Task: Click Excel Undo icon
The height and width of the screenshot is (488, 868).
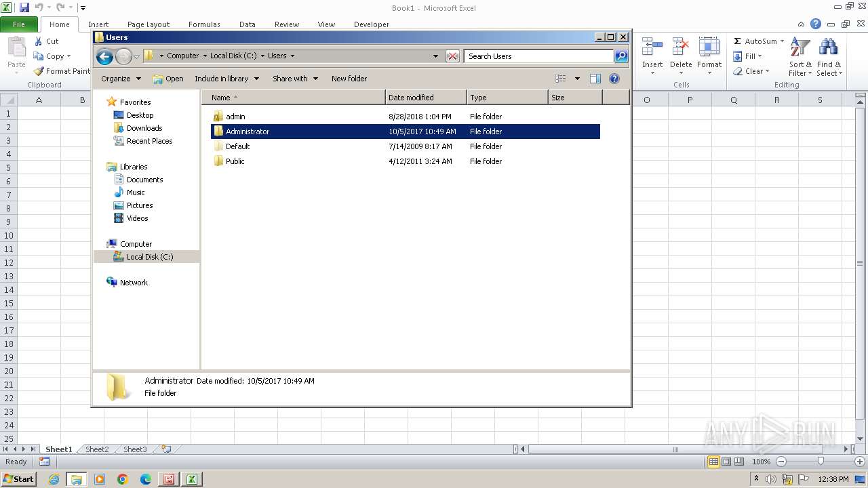Action: 39,7
